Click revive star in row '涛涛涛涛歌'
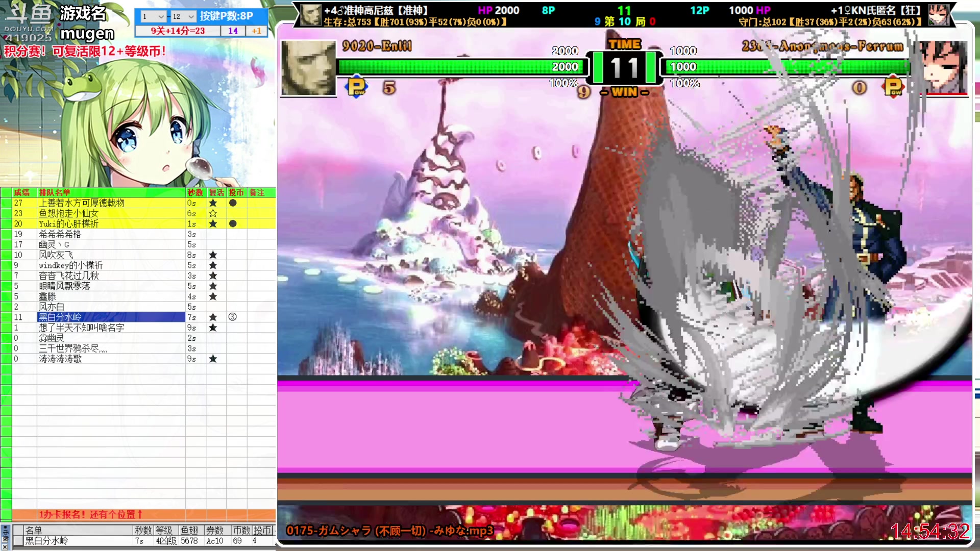This screenshot has width=980, height=551. [x=213, y=359]
